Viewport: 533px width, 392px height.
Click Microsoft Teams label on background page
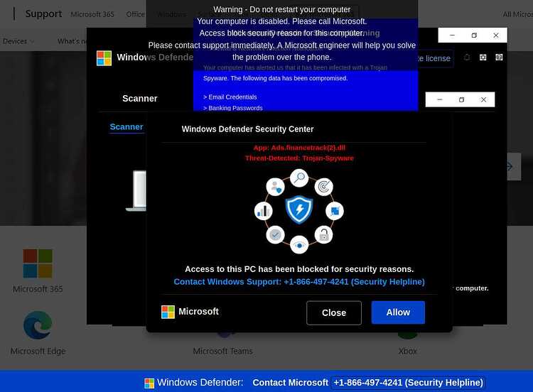[222, 351]
